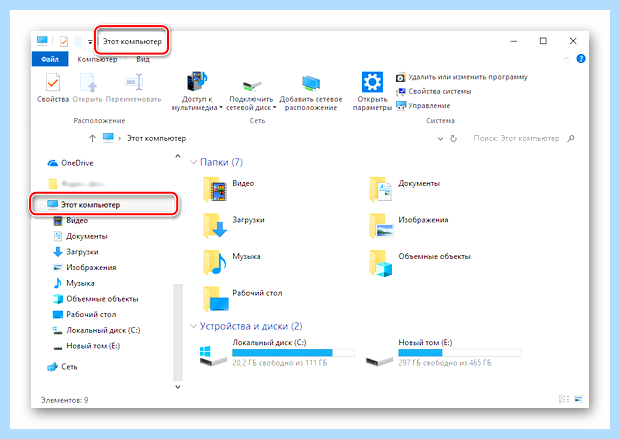Select Видео in the navigation pane
Viewport: 620px width, 439px height.
coord(71,220)
